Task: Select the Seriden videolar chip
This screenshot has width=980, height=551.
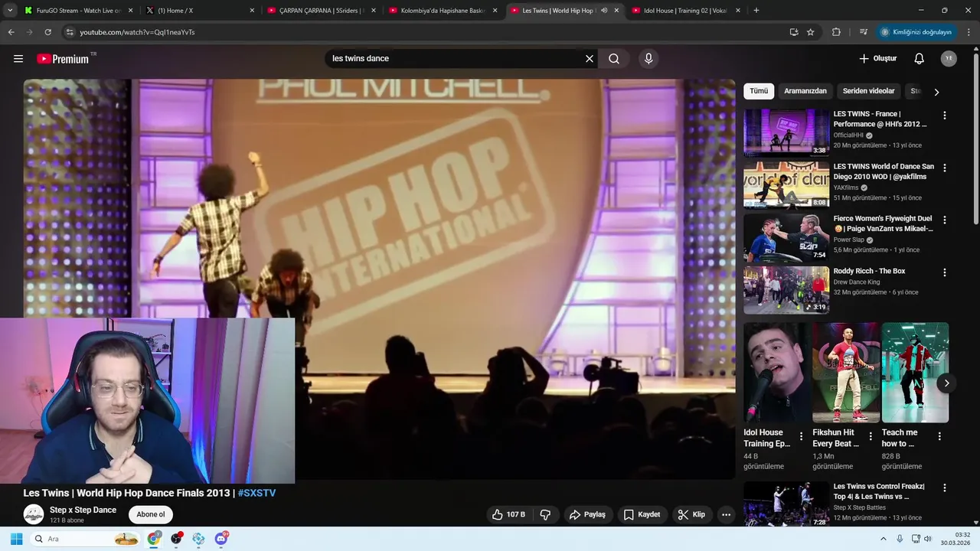Action: pos(868,91)
